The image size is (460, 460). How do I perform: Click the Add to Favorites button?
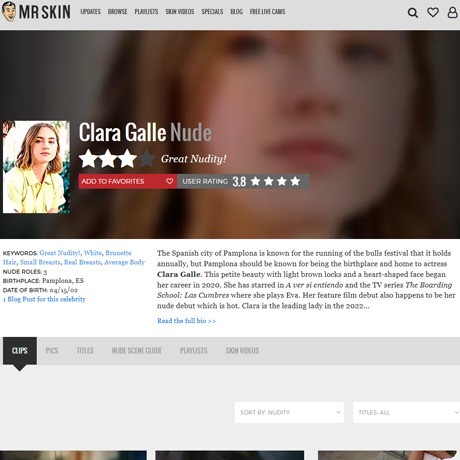[128, 181]
